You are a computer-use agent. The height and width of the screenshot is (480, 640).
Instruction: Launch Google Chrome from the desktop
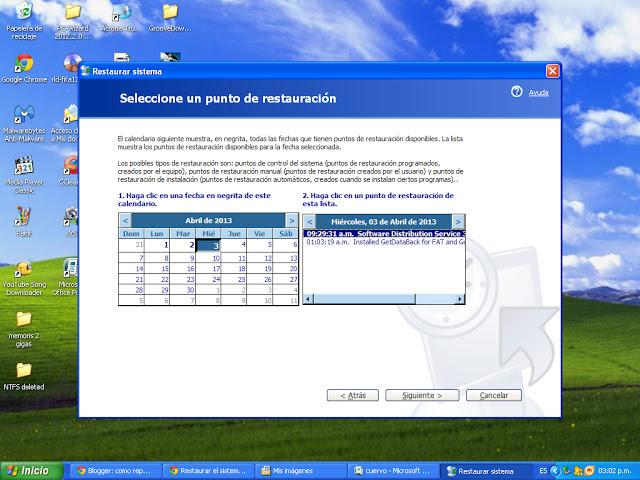[x=24, y=69]
